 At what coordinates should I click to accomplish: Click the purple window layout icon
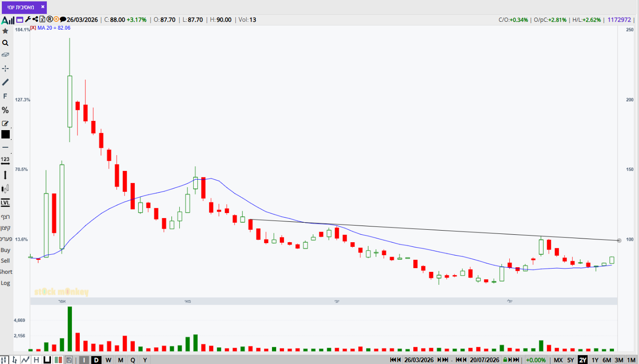(x=19, y=20)
